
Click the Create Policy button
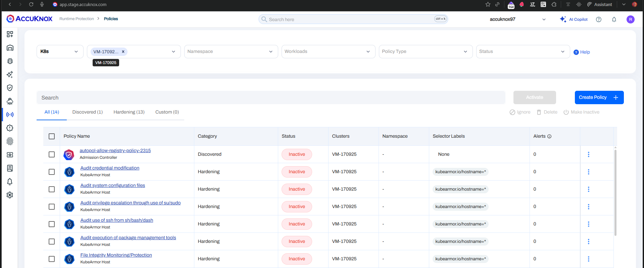pyautogui.click(x=599, y=97)
